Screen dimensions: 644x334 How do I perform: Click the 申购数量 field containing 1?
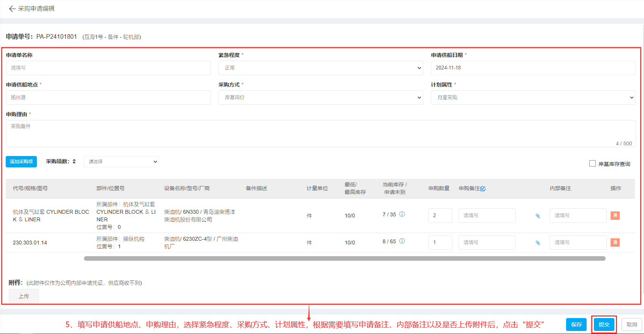(x=440, y=243)
